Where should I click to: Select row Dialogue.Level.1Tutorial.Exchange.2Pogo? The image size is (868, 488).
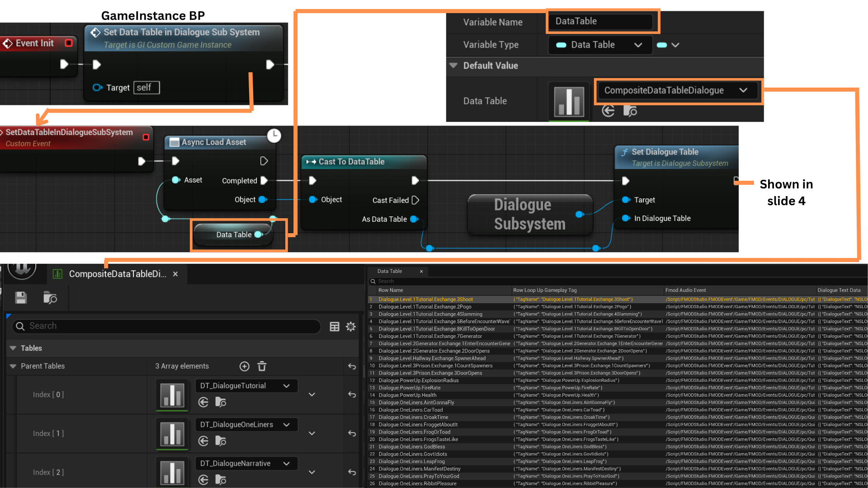tap(425, 307)
